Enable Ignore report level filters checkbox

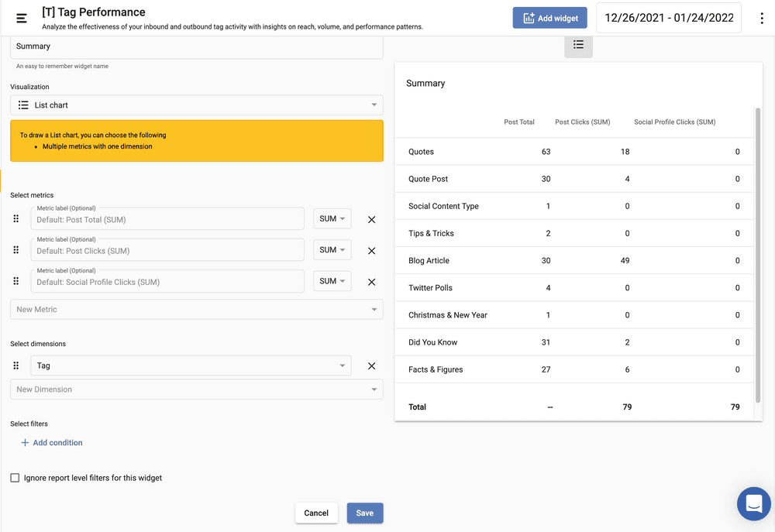coord(15,478)
